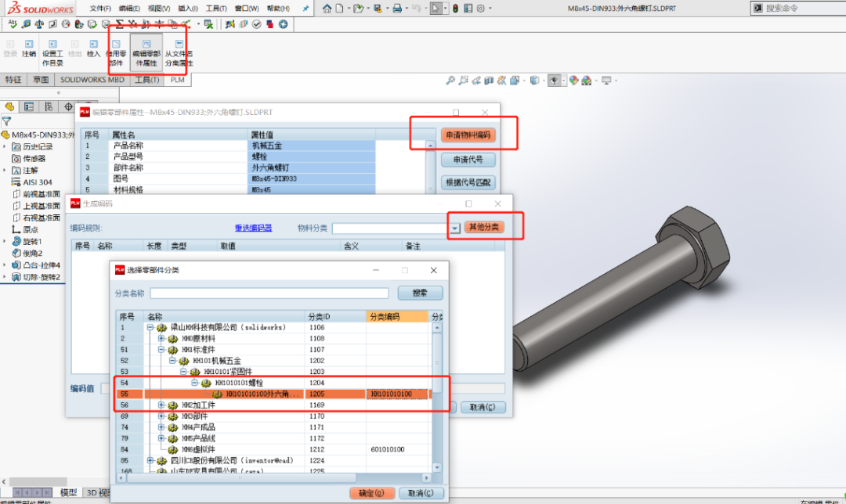Open the PropertyManager tab icon
The height and width of the screenshot is (504, 846).
coord(29,106)
